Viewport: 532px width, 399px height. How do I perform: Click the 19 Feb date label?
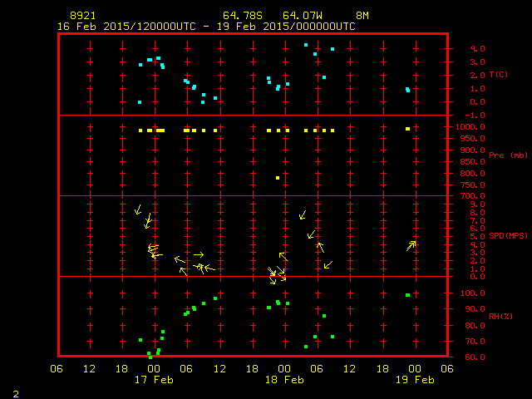pos(414,380)
